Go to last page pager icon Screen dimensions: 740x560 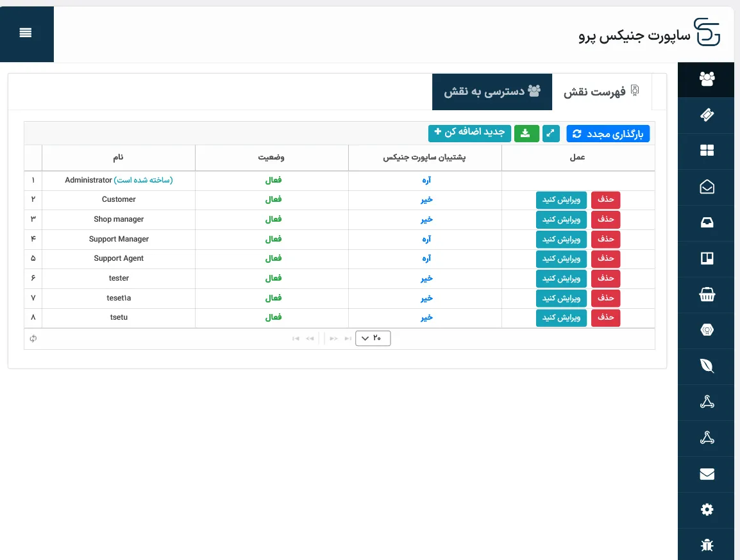click(x=348, y=338)
